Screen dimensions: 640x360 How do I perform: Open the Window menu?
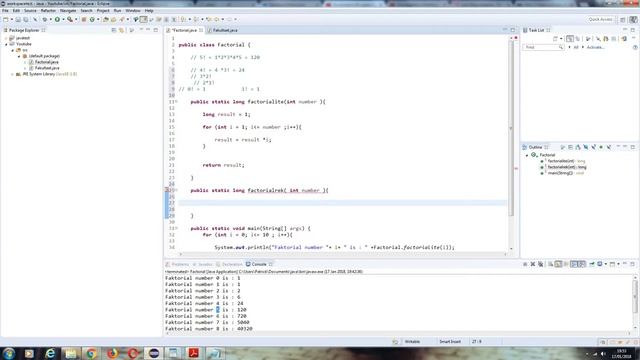pyautogui.click(x=133, y=11)
